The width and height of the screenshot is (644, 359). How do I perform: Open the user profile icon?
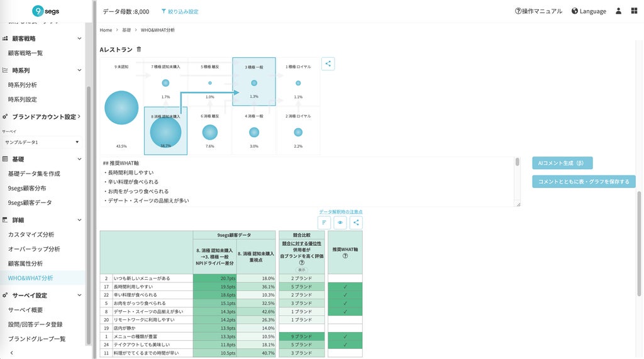[618, 11]
